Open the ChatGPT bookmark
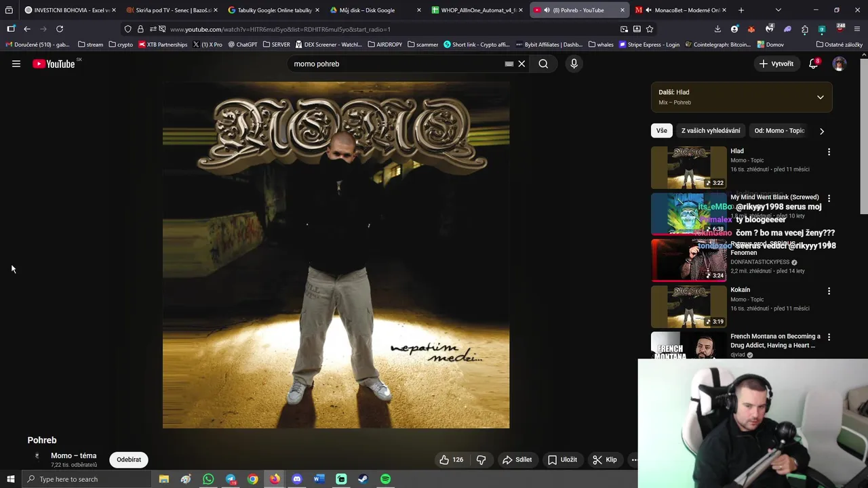This screenshot has height=488, width=868. tap(243, 45)
